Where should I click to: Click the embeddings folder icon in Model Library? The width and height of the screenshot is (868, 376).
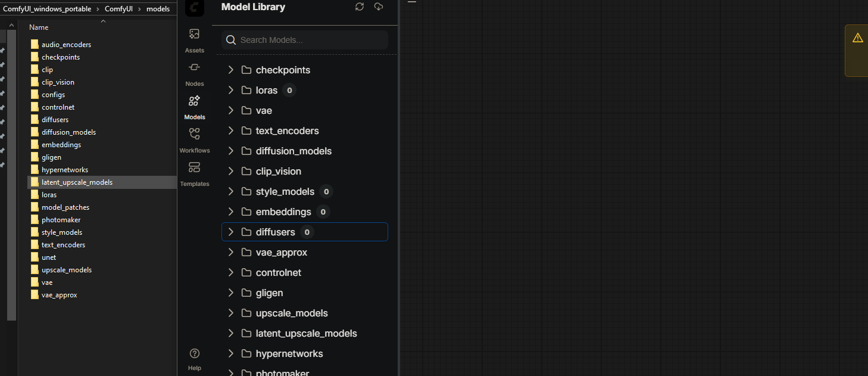246,212
